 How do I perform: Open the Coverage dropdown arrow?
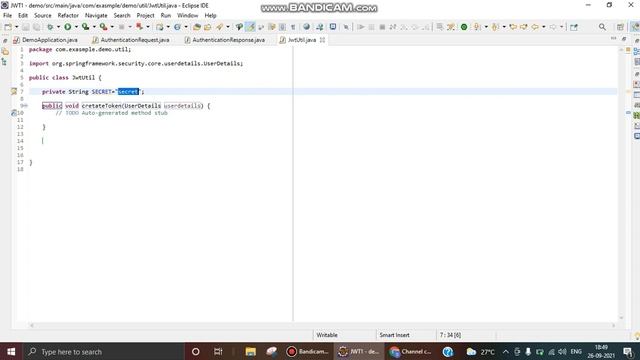point(94,27)
